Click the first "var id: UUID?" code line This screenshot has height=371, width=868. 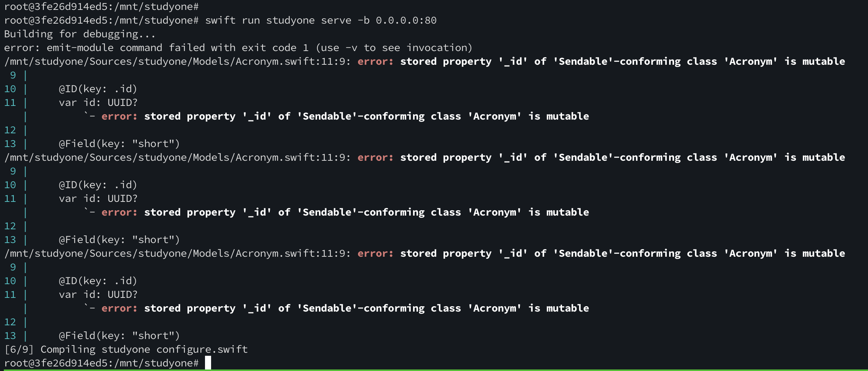tap(98, 102)
